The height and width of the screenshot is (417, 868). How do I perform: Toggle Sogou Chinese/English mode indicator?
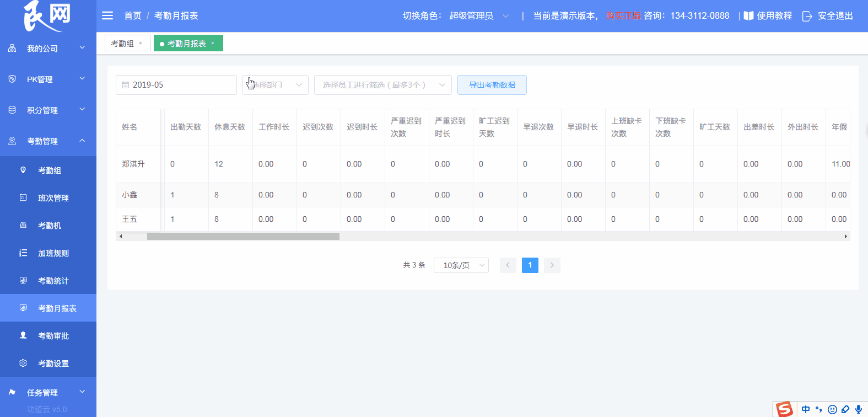pos(806,409)
